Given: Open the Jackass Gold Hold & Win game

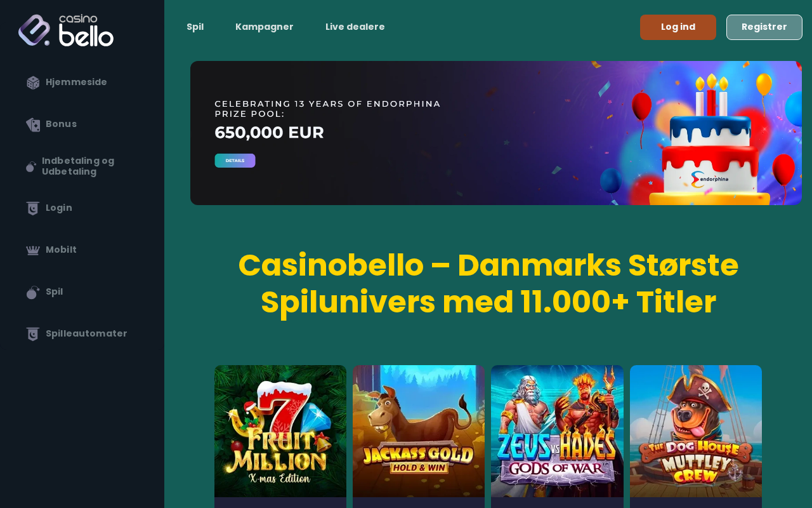Looking at the screenshot, I should [x=419, y=431].
